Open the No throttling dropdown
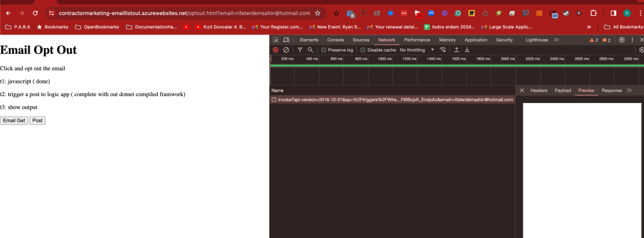The height and width of the screenshot is (238, 644). point(417,50)
